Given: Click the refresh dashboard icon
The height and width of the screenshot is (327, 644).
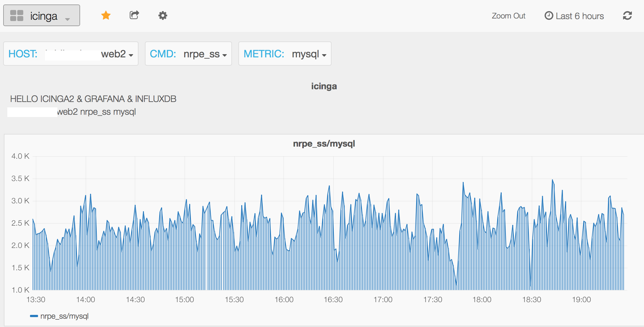Looking at the screenshot, I should coord(627,15).
